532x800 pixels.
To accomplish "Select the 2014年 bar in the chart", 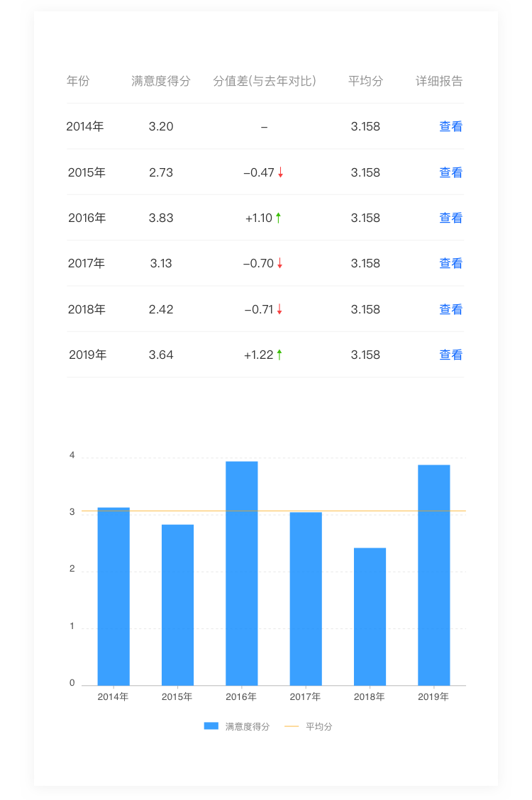I will (x=113, y=596).
